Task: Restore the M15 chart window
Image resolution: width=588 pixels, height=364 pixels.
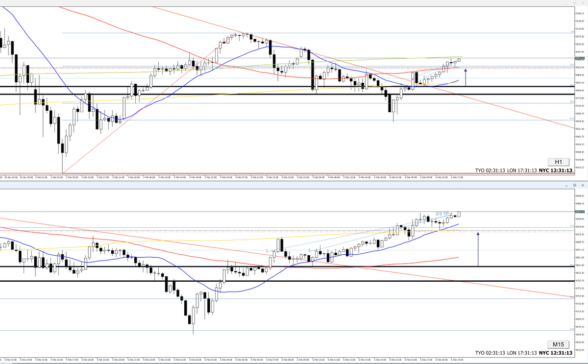Action: click(574, 185)
